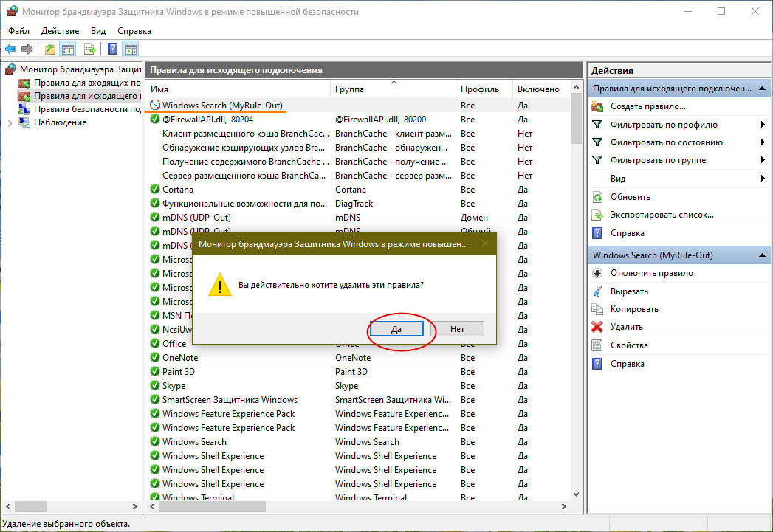Click the Создать правило action
Screen dimensions: 773x532
(637, 107)
